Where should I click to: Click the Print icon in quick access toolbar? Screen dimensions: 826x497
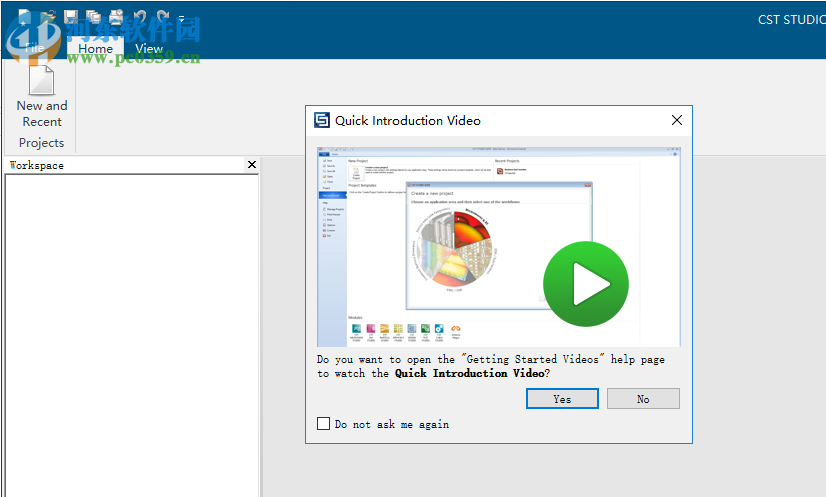pos(116,17)
